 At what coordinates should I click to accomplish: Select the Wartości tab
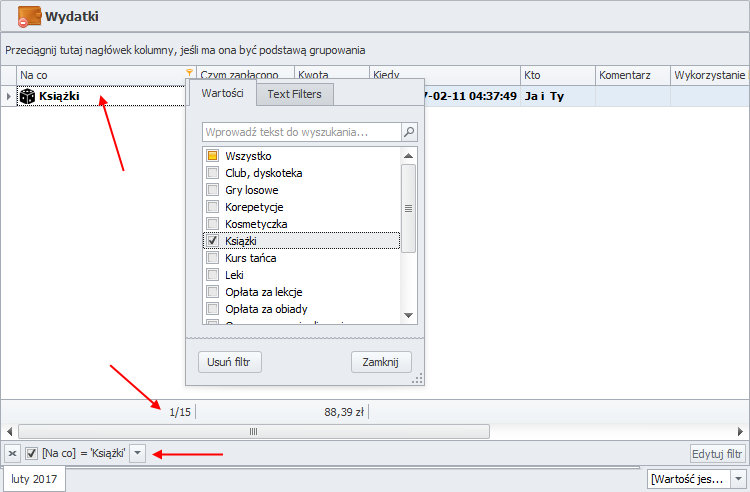click(x=222, y=93)
